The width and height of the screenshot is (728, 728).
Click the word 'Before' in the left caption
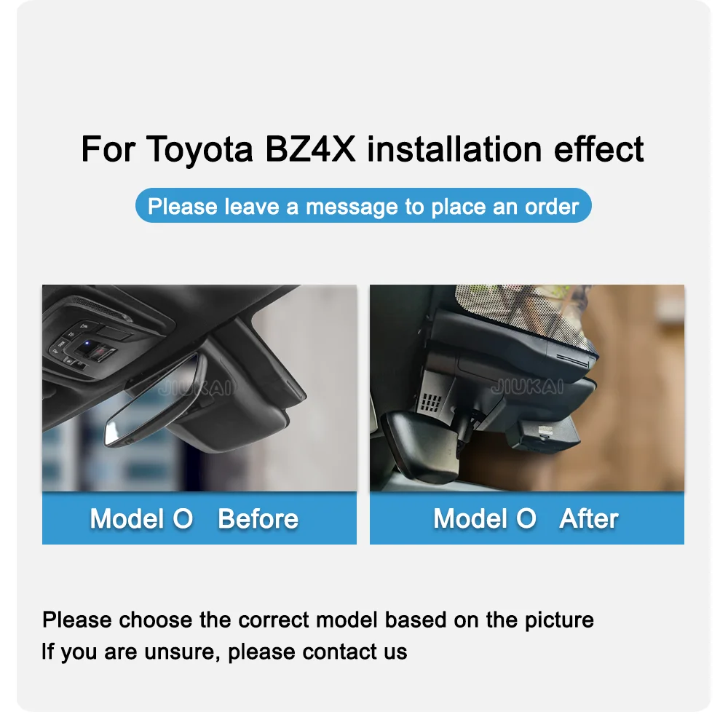click(258, 518)
